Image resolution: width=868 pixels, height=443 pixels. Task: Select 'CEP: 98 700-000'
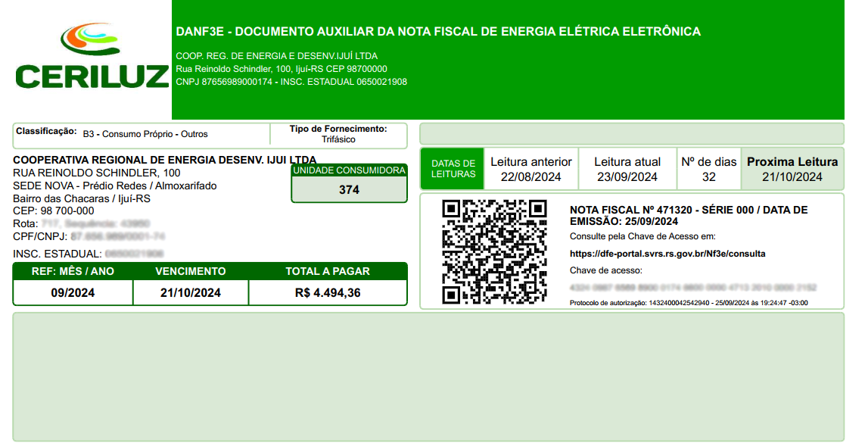(x=54, y=211)
